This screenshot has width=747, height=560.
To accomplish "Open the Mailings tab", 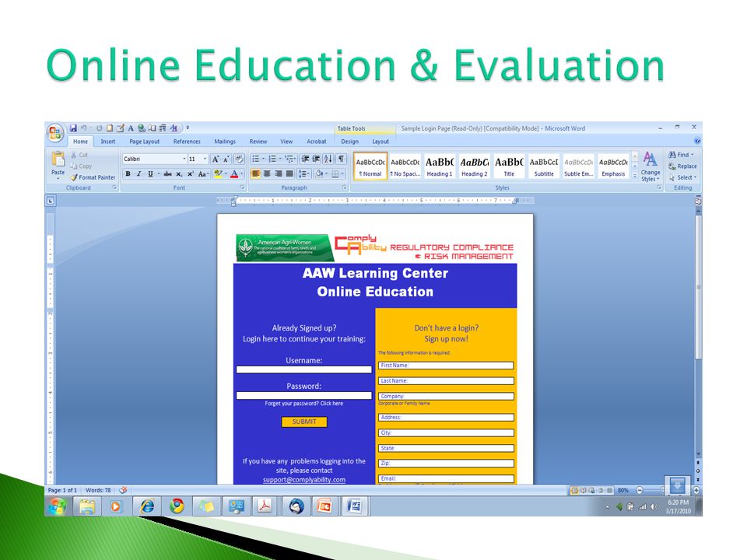I will [225, 142].
